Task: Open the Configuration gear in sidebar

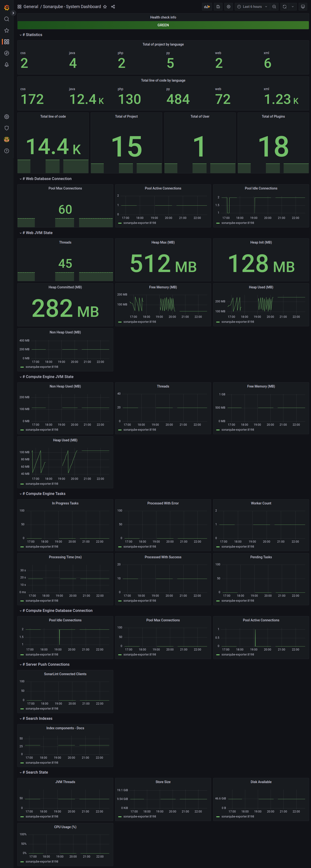Action: [x=6, y=117]
